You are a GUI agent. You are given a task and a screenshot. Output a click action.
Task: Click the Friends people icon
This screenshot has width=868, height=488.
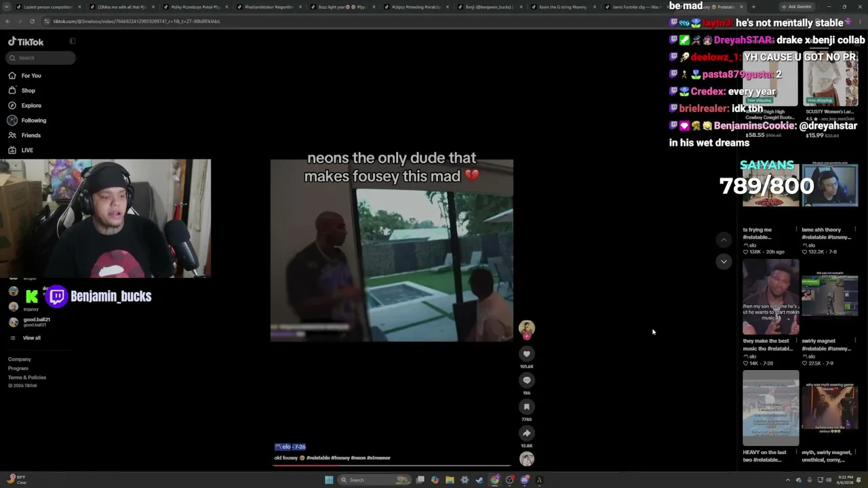tap(12, 136)
